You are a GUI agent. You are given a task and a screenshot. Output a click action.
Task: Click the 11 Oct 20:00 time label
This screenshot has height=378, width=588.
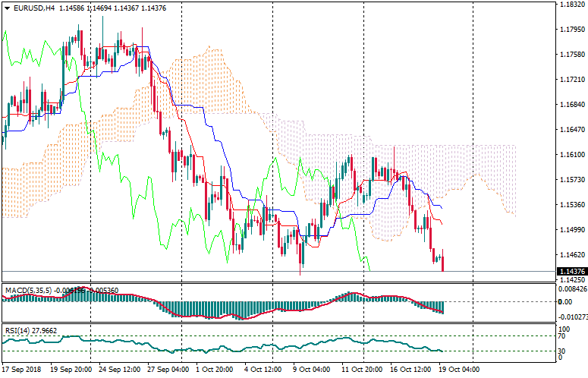tap(360, 370)
